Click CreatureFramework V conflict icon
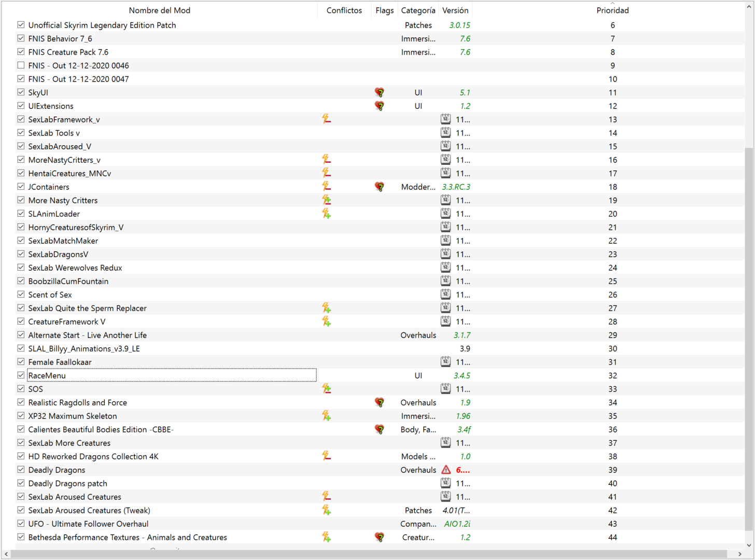755x560 pixels. [x=326, y=321]
